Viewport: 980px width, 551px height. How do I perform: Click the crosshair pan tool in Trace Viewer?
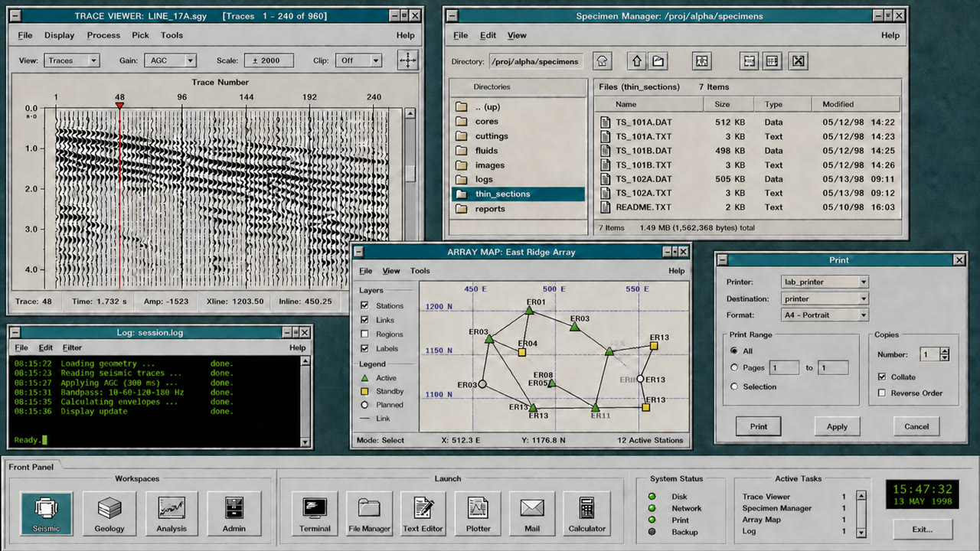point(407,60)
